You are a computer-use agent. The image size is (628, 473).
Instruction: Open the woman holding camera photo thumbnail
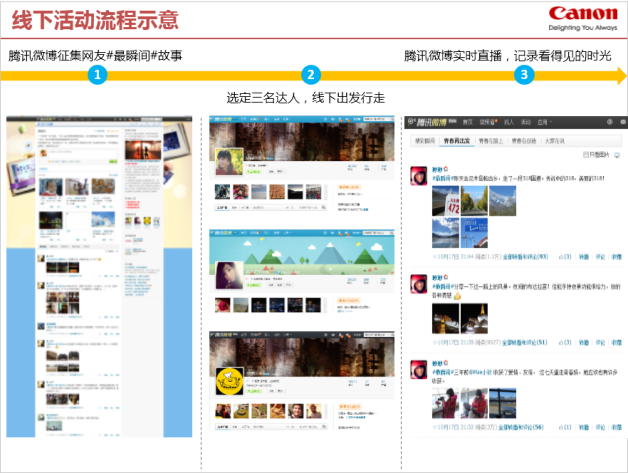pyautogui.click(x=445, y=403)
